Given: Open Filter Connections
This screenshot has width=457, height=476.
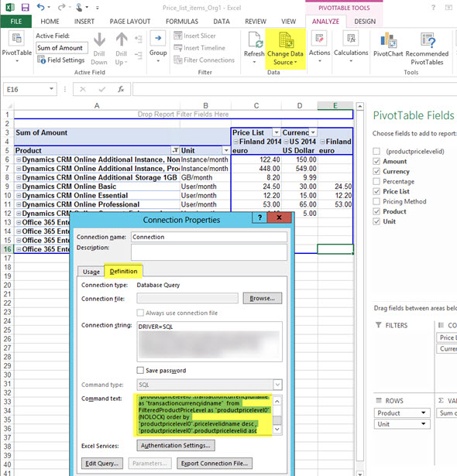Looking at the screenshot, I should [x=204, y=60].
